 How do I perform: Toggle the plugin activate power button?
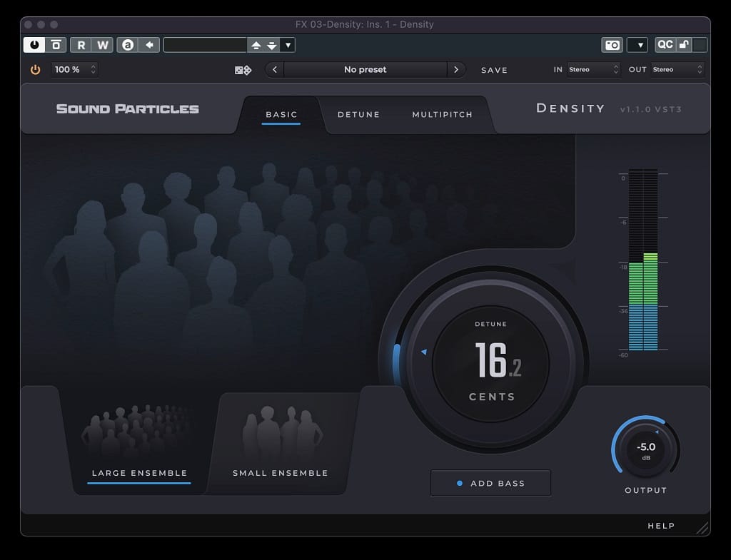tap(34, 45)
